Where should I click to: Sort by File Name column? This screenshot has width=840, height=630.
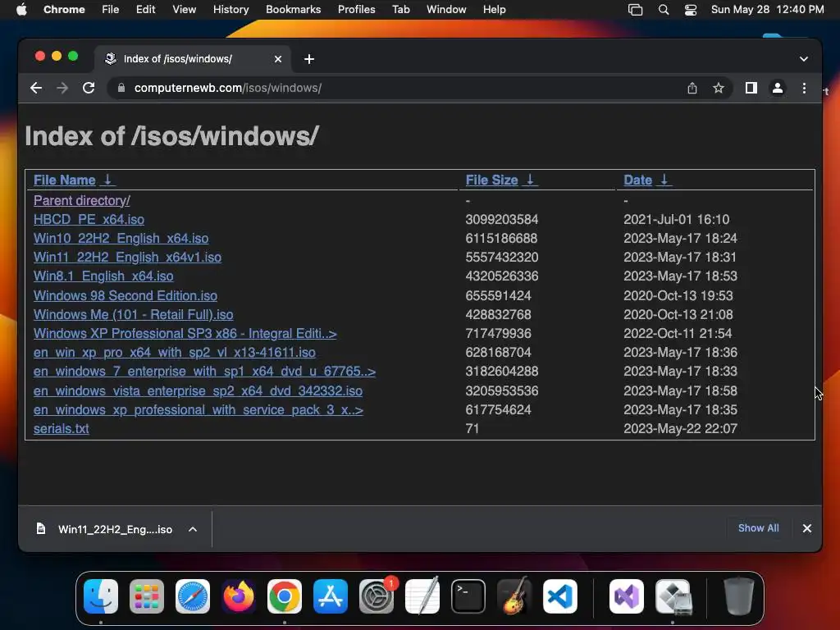pos(64,180)
